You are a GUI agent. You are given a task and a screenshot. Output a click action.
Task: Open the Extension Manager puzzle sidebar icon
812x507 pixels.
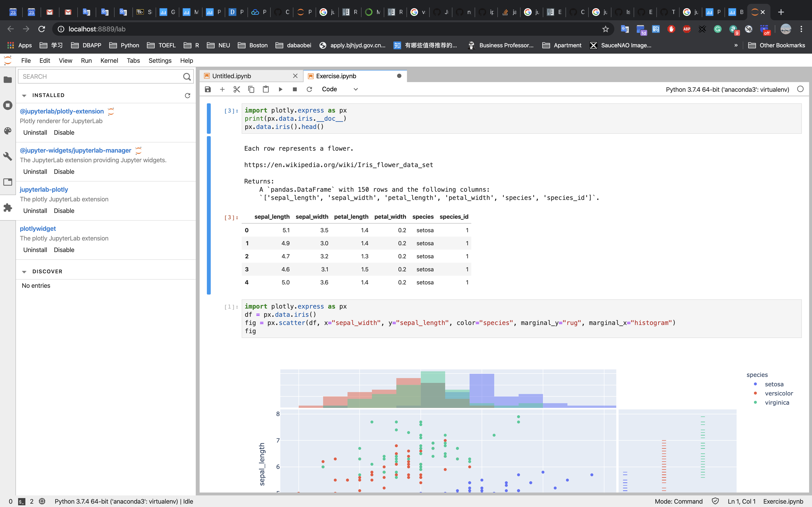click(8, 208)
